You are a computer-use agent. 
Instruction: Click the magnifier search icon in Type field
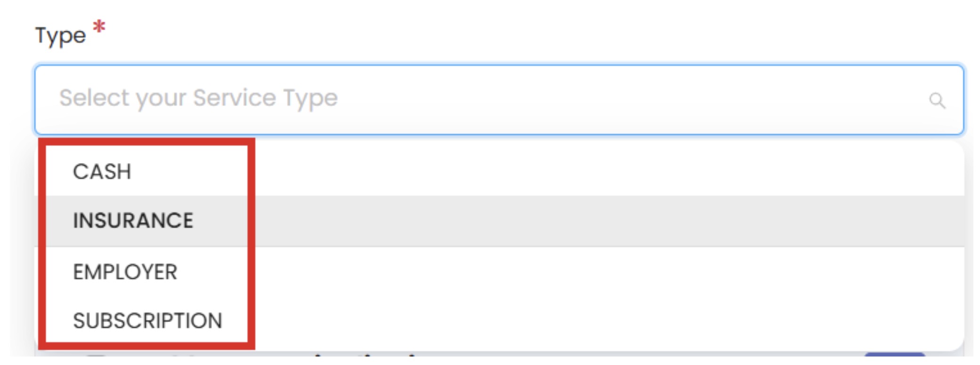[x=937, y=100]
